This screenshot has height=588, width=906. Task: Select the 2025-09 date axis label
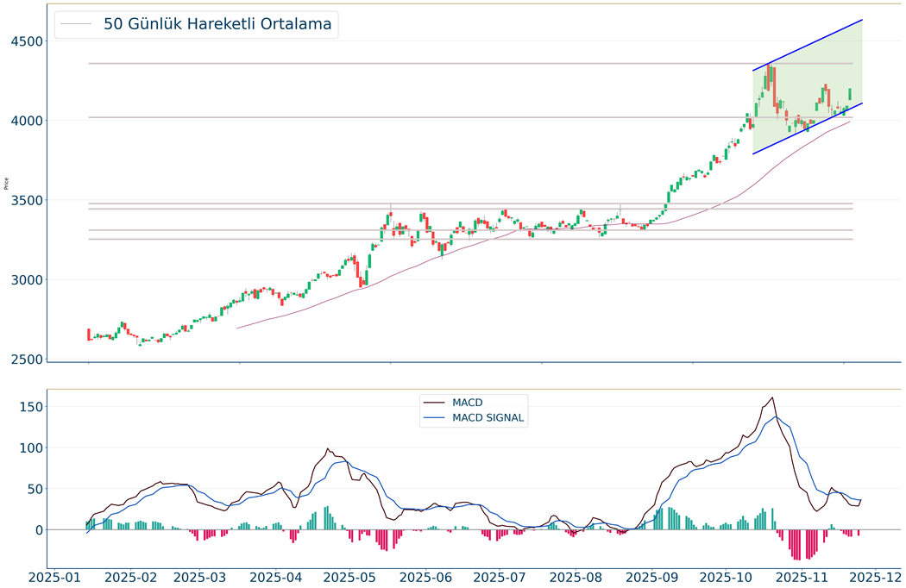point(652,576)
